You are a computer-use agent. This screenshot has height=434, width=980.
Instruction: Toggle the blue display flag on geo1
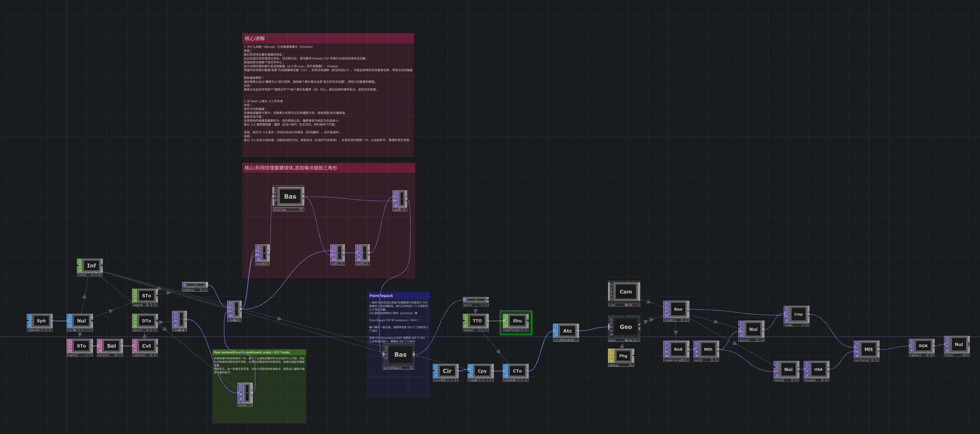tap(635, 340)
